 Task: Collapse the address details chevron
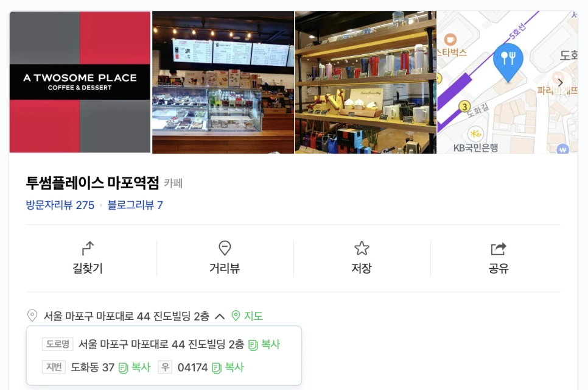point(220,316)
